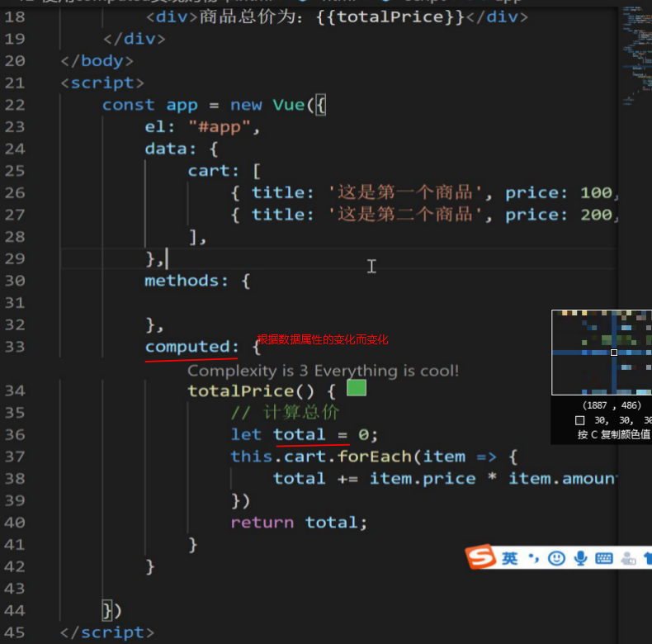The height and width of the screenshot is (644, 652).
Task: Open the soft keyboard in the IME toolbar
Action: coord(604,558)
